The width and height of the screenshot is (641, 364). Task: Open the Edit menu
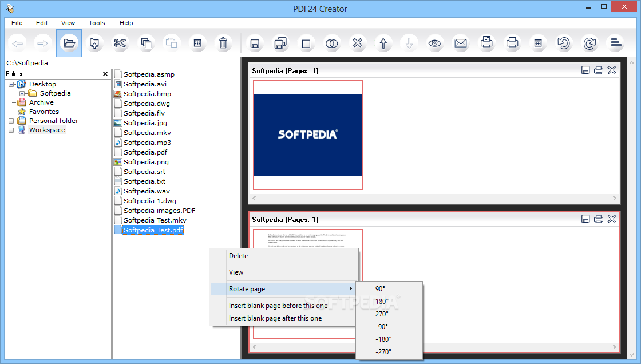click(42, 23)
